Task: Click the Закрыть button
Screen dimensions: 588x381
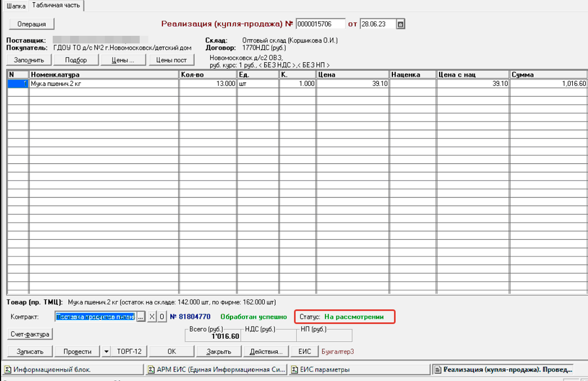Action: 218,351
